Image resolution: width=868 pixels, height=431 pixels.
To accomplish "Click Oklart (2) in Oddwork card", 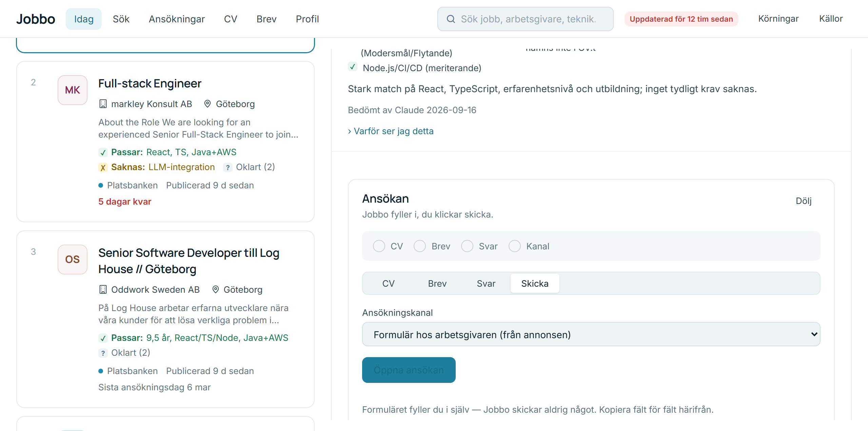I will coord(131,353).
